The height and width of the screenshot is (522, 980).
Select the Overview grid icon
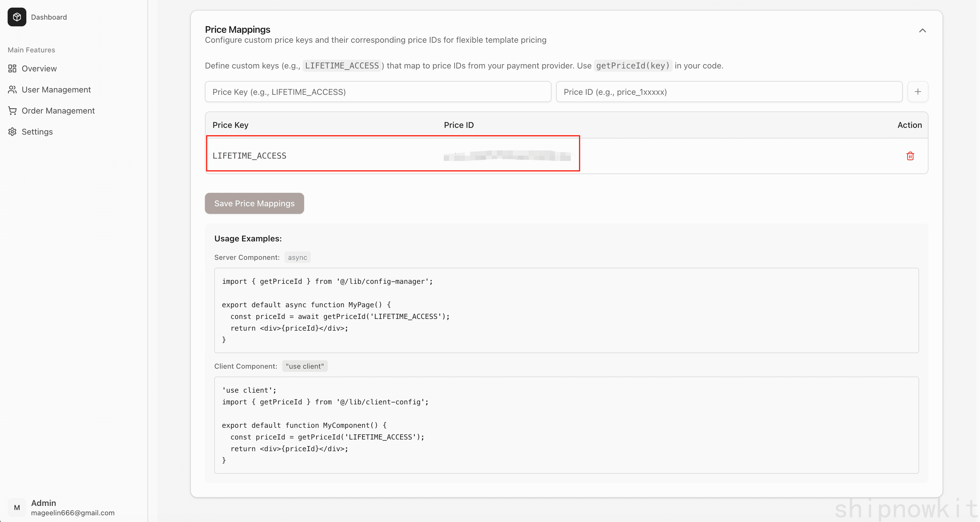(12, 68)
